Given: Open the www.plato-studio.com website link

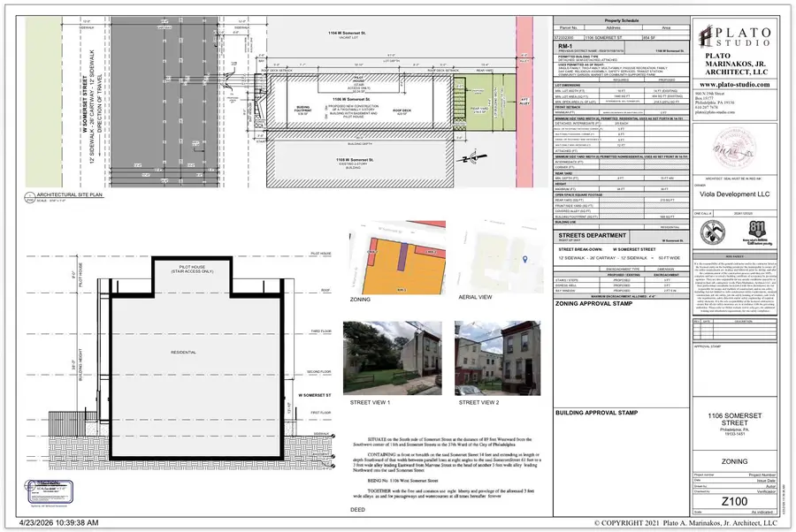Looking at the screenshot, I should coord(735,85).
